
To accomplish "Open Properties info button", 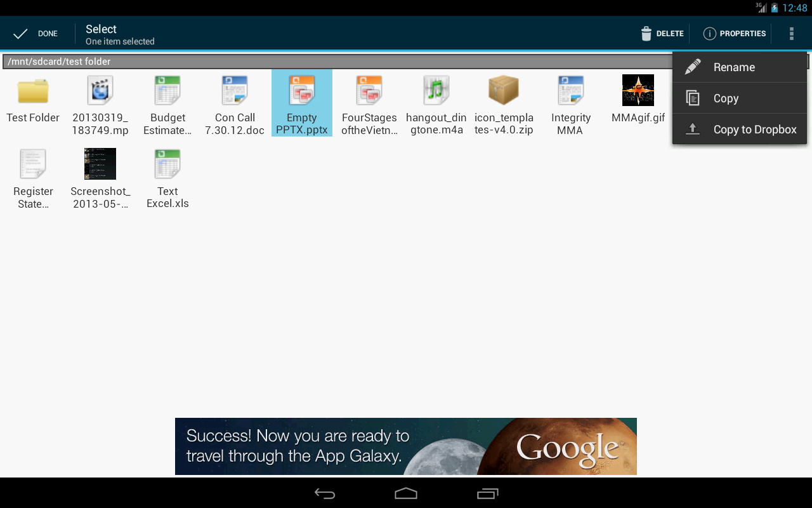I will pos(735,34).
